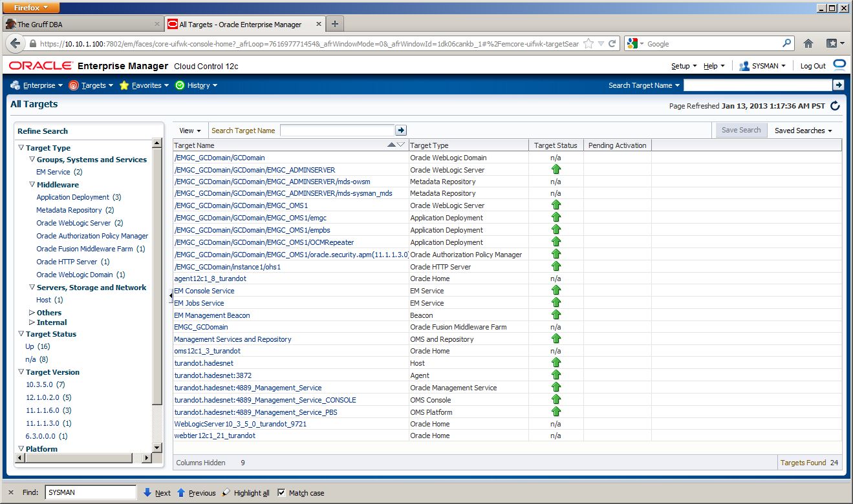Open the View dropdown menu
Image resolution: width=853 pixels, height=504 pixels.
tap(190, 131)
